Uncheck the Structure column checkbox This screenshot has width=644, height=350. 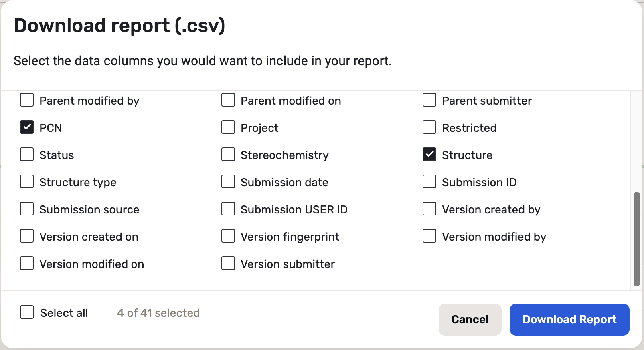pos(429,155)
